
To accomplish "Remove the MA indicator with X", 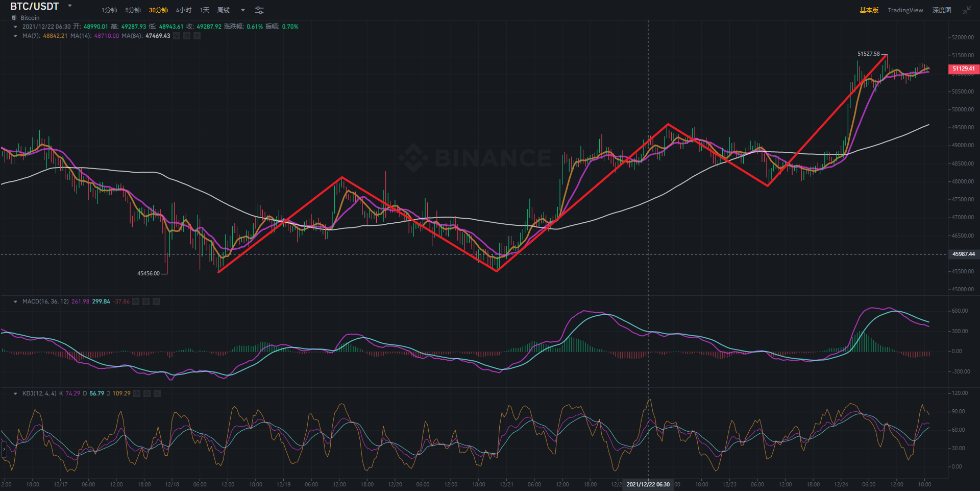I will tap(197, 36).
